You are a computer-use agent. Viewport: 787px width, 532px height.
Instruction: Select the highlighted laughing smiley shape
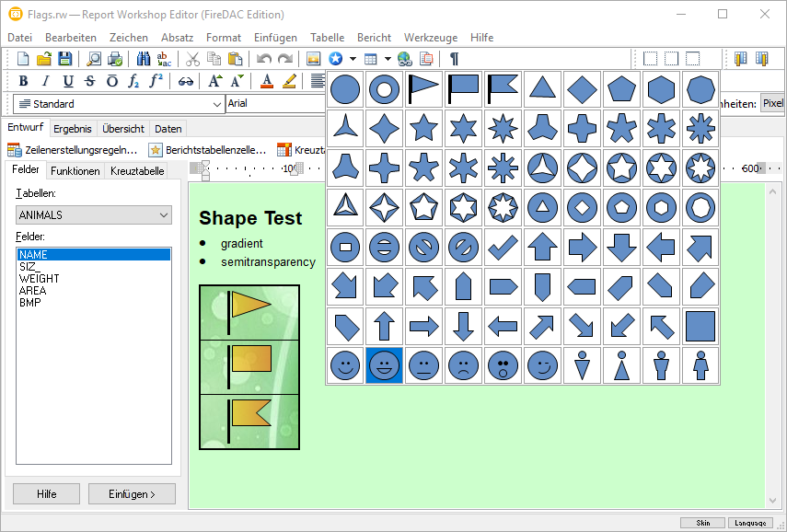click(x=384, y=365)
